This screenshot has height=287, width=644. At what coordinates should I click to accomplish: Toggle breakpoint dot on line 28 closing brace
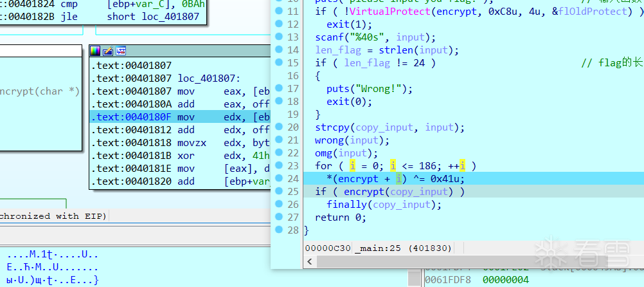point(280,230)
